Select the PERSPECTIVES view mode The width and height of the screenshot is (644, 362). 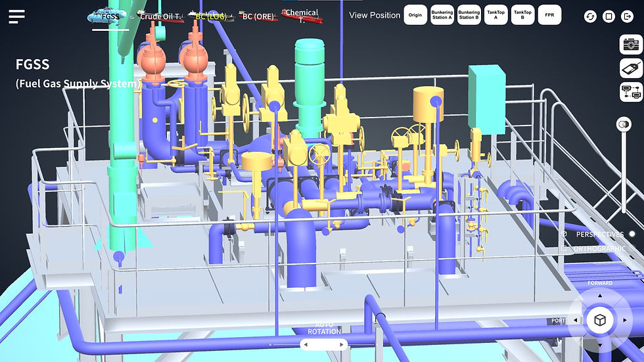[x=599, y=235]
